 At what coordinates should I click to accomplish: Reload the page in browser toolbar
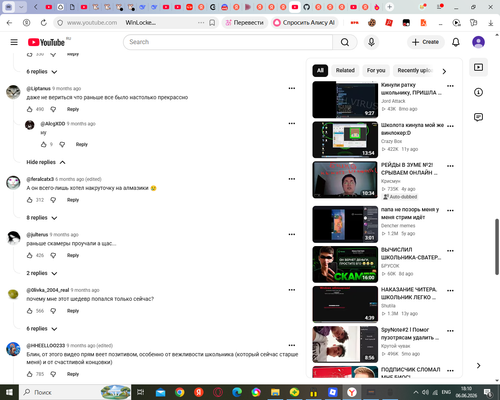44,23
